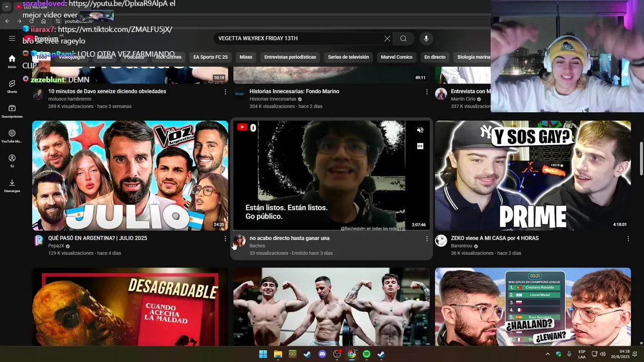Open the PepazX channel avatar

point(39,240)
